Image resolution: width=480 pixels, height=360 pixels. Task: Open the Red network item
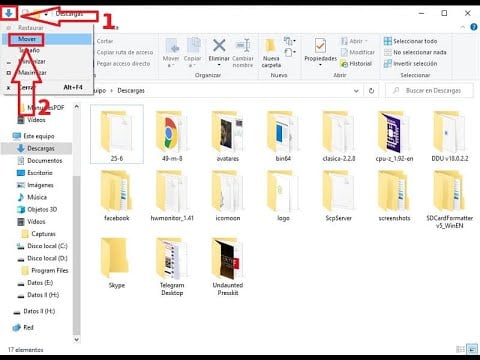23,327
